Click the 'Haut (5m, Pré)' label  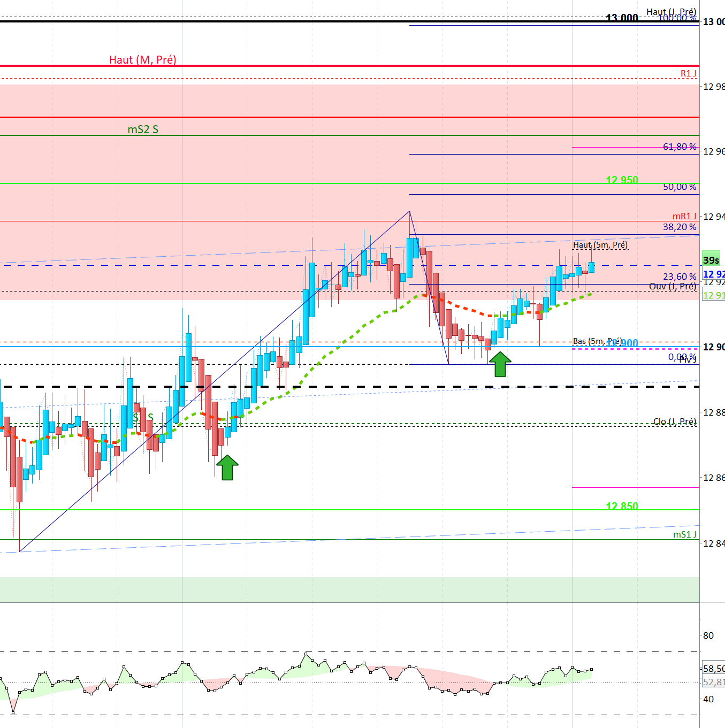pos(600,245)
